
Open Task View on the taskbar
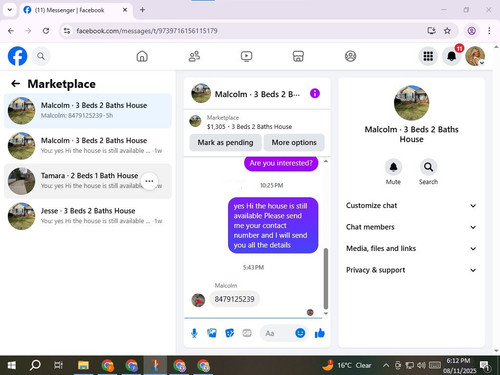pyautogui.click(x=59, y=365)
